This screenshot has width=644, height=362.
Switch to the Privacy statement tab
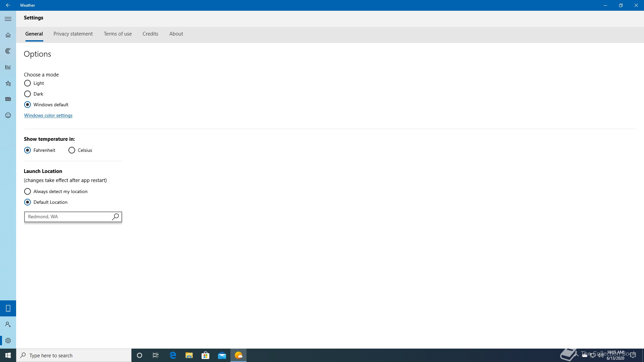[73, 34]
